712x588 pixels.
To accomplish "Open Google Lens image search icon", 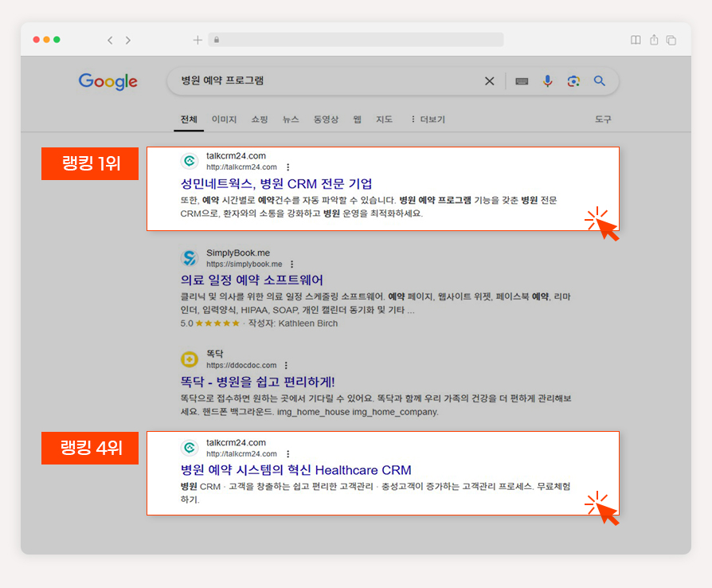I will [573, 81].
